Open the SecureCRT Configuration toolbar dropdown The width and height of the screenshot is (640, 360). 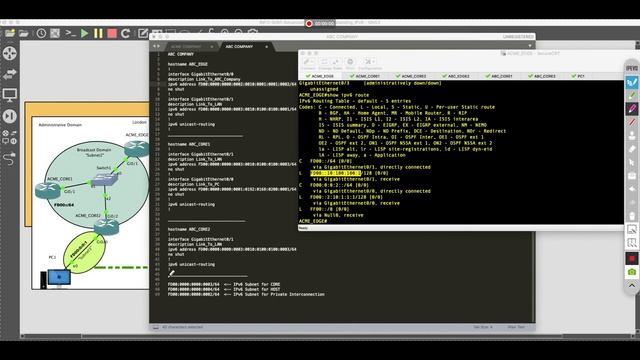[370, 63]
